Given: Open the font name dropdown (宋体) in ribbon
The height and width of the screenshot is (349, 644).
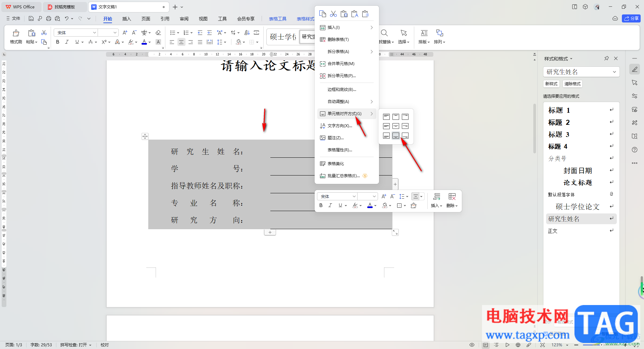Looking at the screenshot, I should coord(94,33).
